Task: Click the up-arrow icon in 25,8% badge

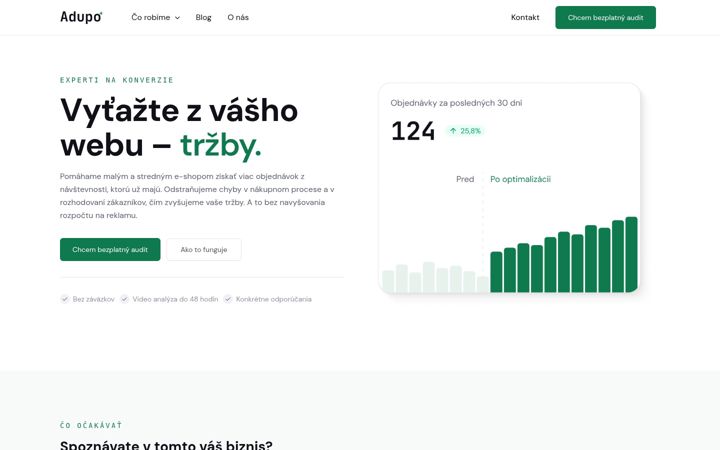Action: (x=453, y=131)
